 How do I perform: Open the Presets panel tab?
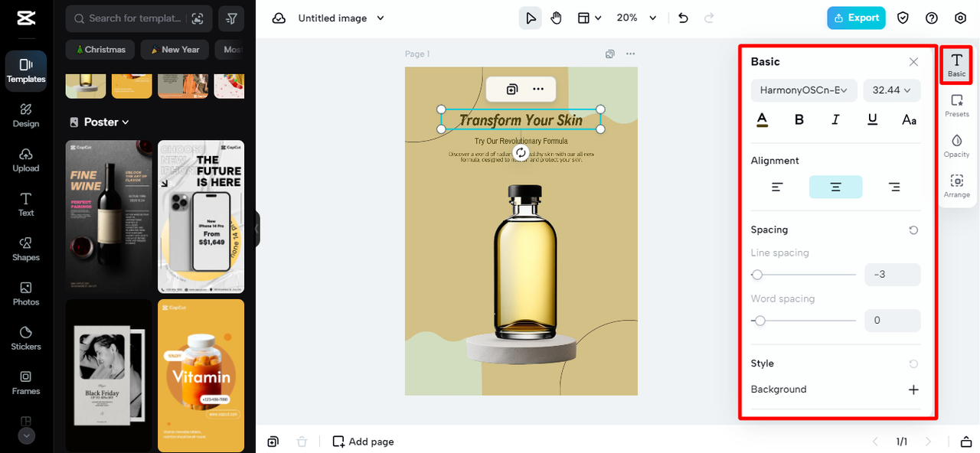point(957,106)
